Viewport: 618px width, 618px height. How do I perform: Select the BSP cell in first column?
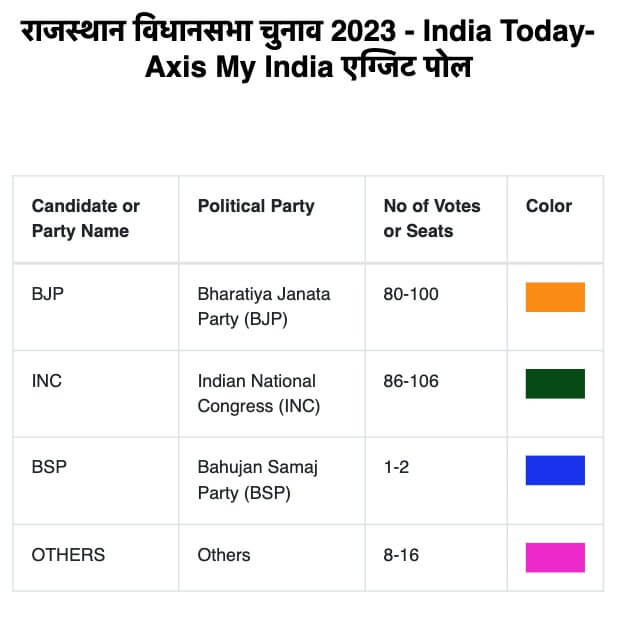tap(49, 467)
